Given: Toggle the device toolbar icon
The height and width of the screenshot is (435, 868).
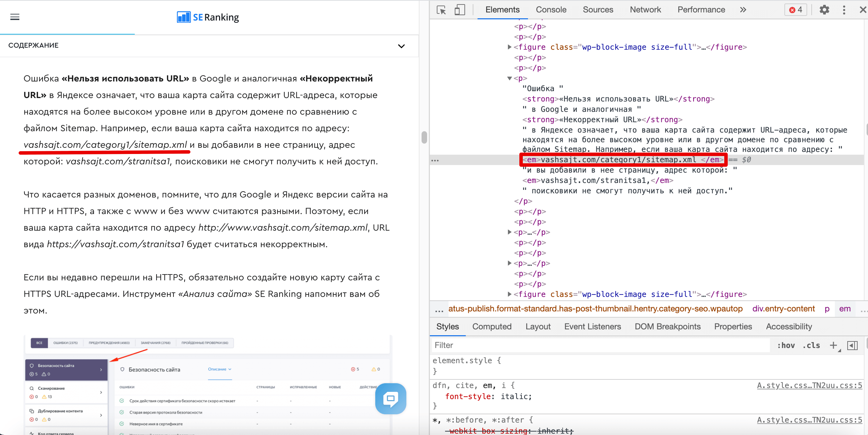Looking at the screenshot, I should tap(460, 10).
